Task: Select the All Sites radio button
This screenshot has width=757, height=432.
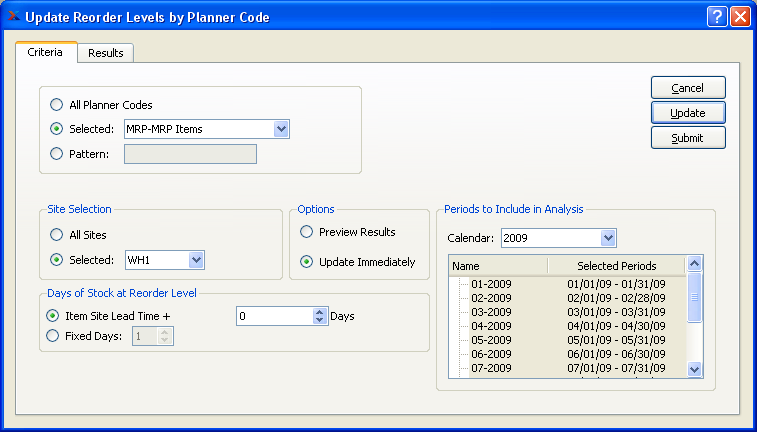Action: (56, 235)
